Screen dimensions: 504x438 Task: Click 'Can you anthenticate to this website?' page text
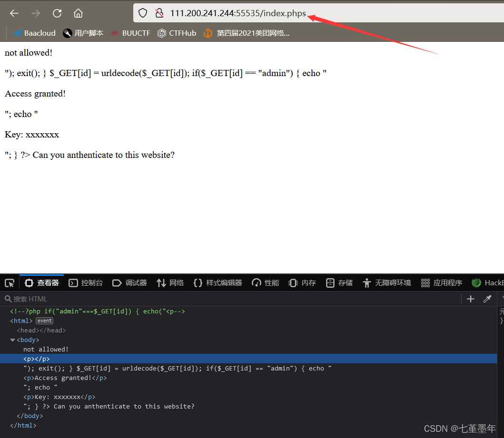(x=103, y=155)
